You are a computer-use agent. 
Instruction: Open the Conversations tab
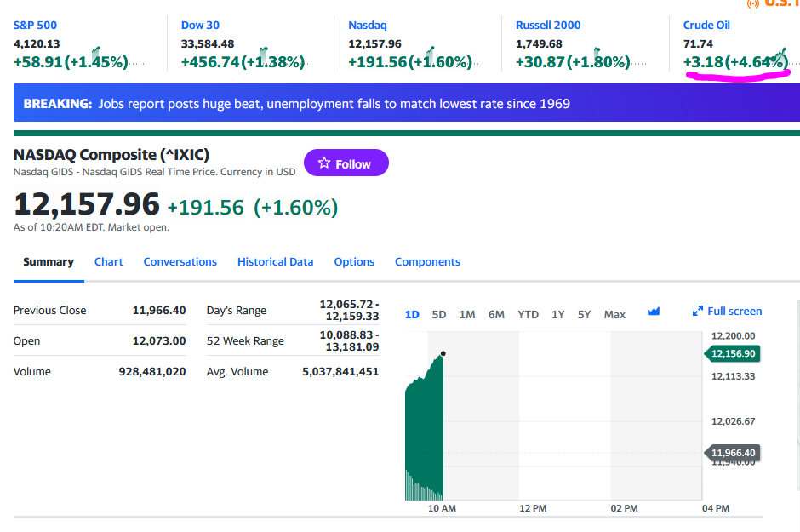tap(180, 261)
